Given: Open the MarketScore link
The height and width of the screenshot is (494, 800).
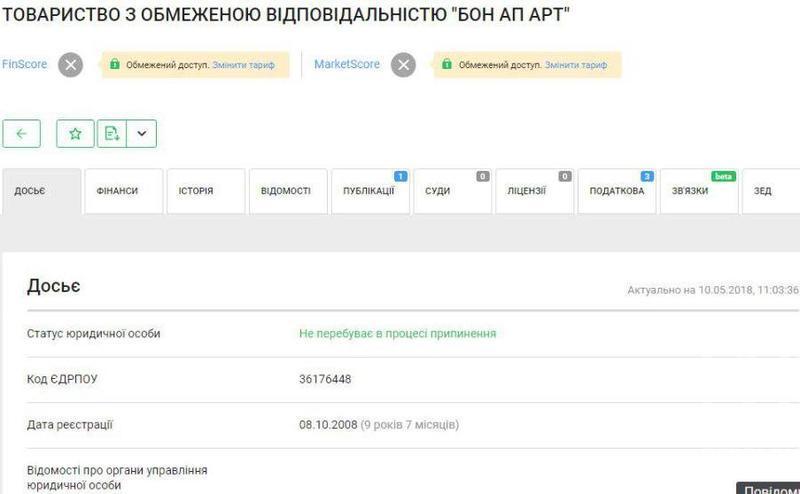Looking at the screenshot, I should (347, 64).
